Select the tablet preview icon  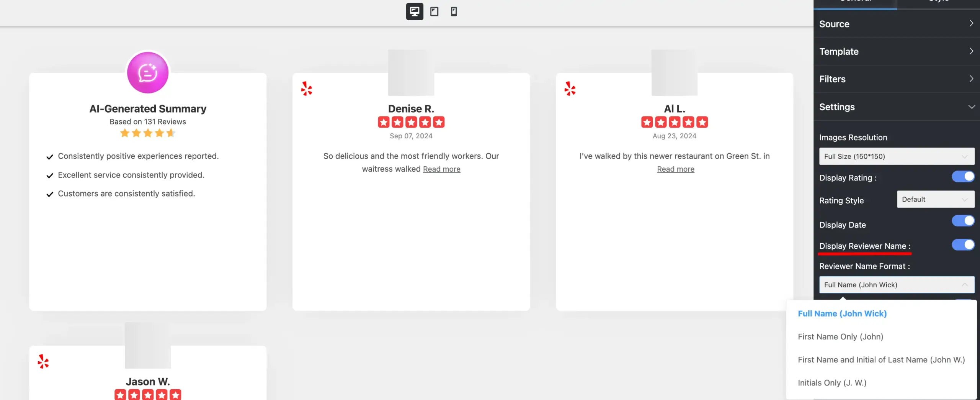[x=434, y=11]
